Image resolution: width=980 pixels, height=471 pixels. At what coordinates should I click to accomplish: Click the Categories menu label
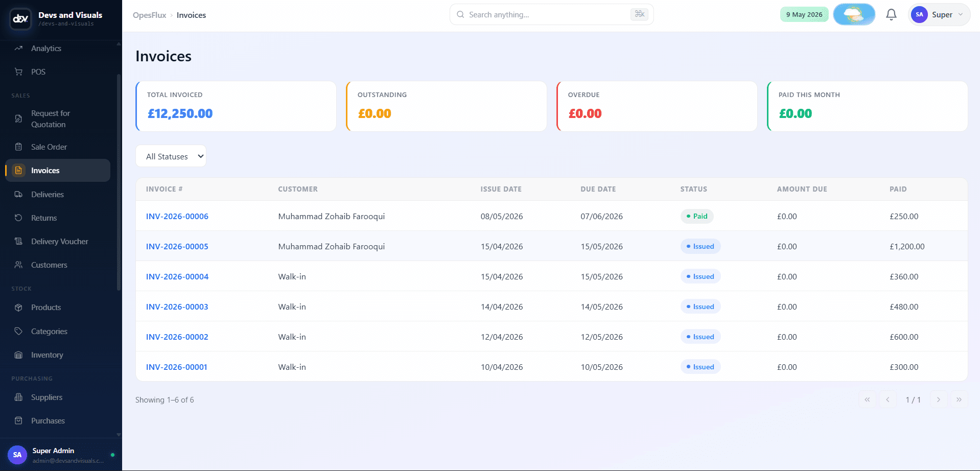tap(49, 331)
